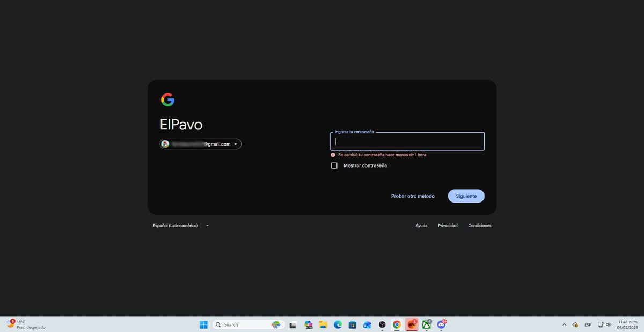The image size is (644, 332).
Task: Open OBS Studio from the taskbar
Action: 382,324
